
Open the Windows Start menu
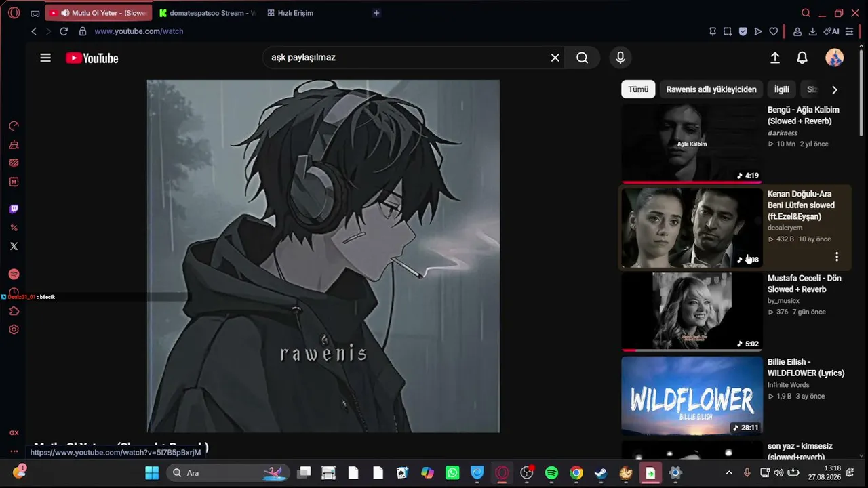152,472
